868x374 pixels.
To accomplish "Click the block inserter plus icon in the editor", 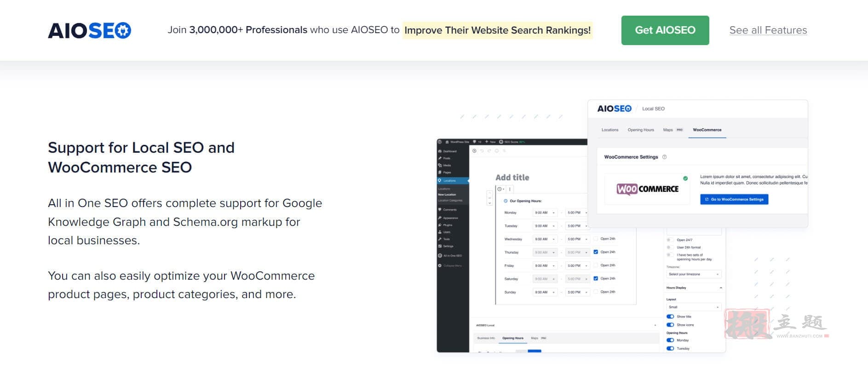I will click(x=475, y=150).
